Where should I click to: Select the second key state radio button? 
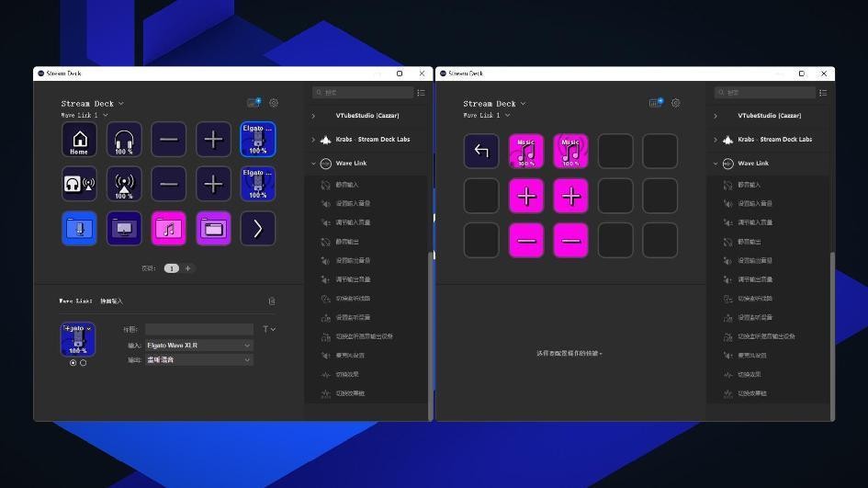(x=83, y=363)
